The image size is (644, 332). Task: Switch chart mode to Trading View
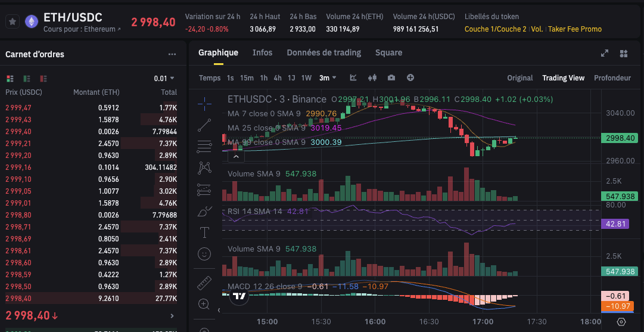point(563,77)
